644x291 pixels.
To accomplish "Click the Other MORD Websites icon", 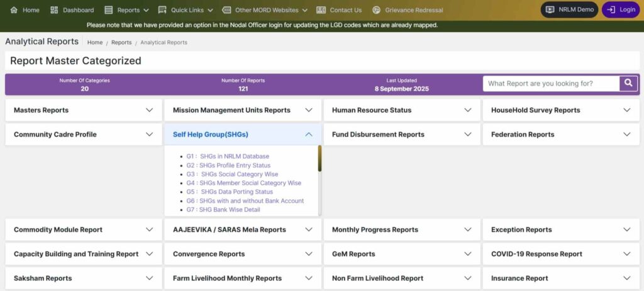I will click(226, 10).
